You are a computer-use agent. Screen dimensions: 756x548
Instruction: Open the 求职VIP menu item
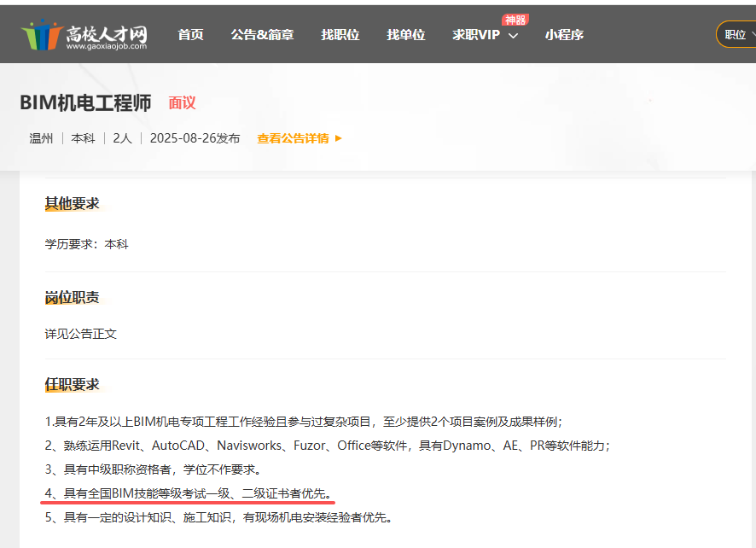(475, 35)
